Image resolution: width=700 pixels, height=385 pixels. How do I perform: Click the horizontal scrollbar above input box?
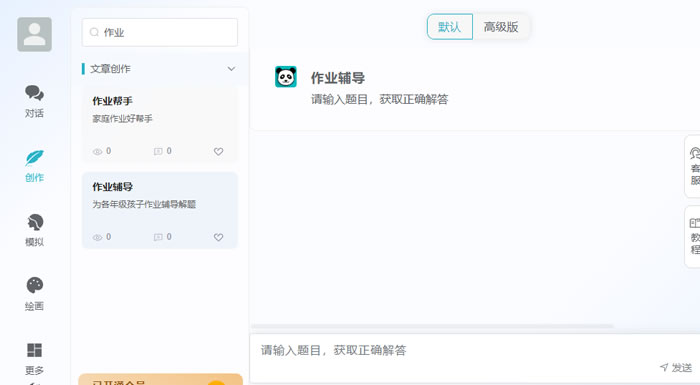click(x=432, y=326)
